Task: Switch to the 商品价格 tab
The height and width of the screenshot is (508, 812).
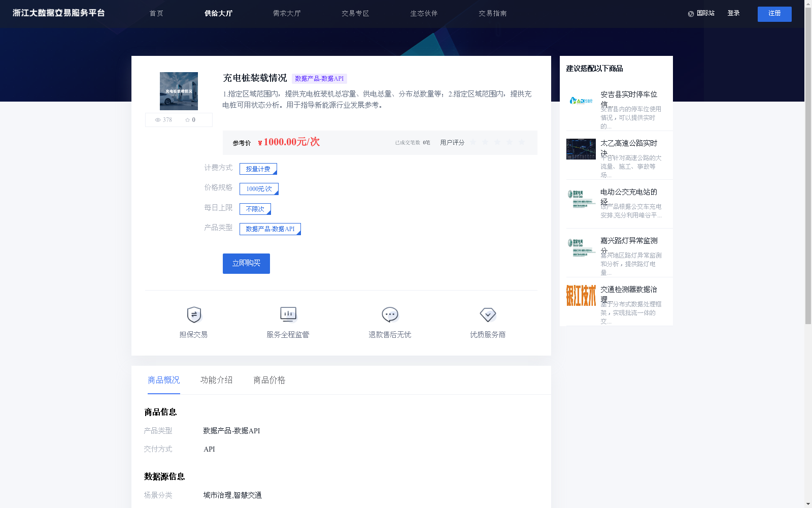Action: [269, 380]
